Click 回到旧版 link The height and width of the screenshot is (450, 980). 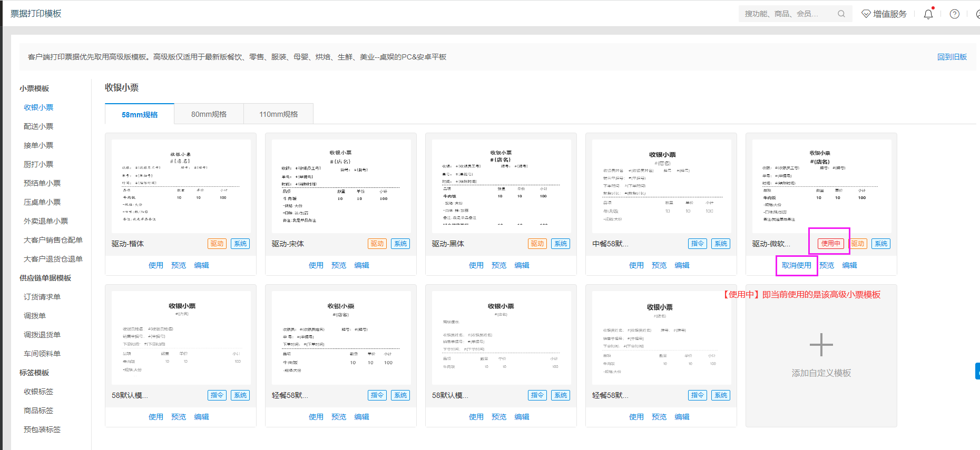click(952, 57)
